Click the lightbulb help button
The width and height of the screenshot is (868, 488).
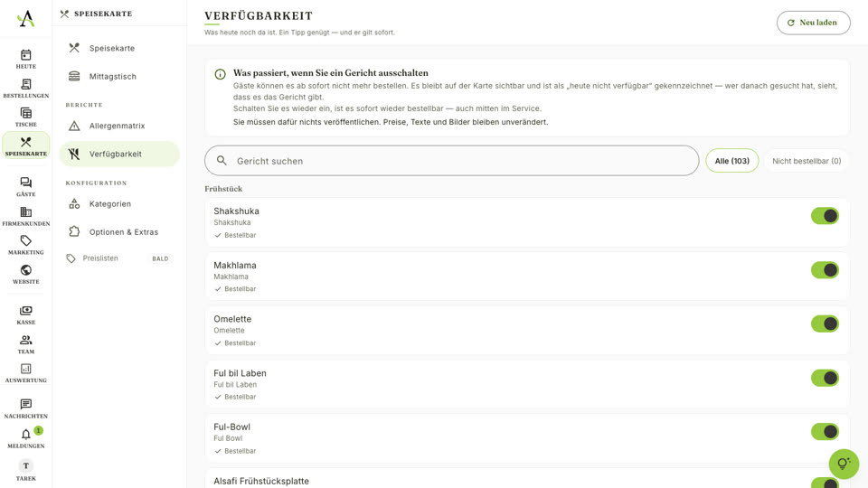point(844,464)
